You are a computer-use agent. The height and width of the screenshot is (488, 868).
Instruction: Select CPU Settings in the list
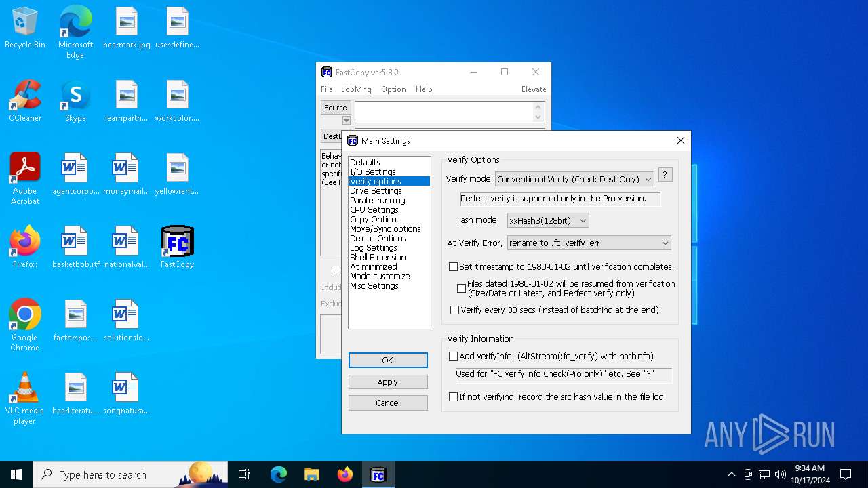click(389, 210)
